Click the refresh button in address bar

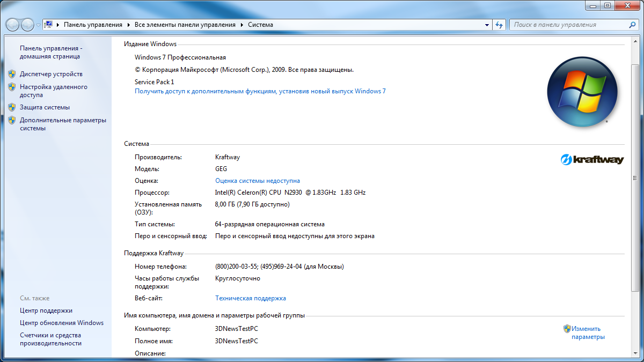[x=500, y=25]
